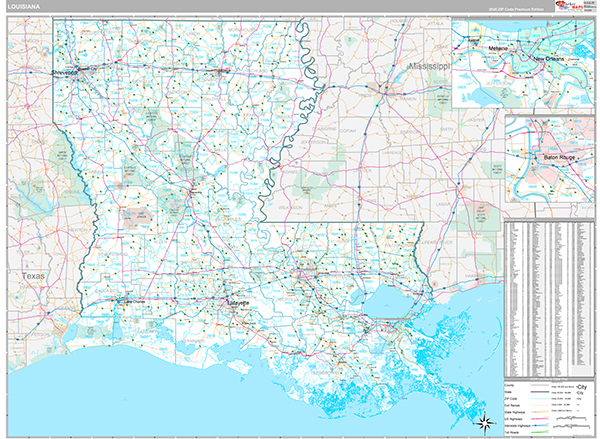Click the Interstate Highways blue swatch in the legend
This screenshot has height=439, width=600.
pyautogui.click(x=538, y=425)
